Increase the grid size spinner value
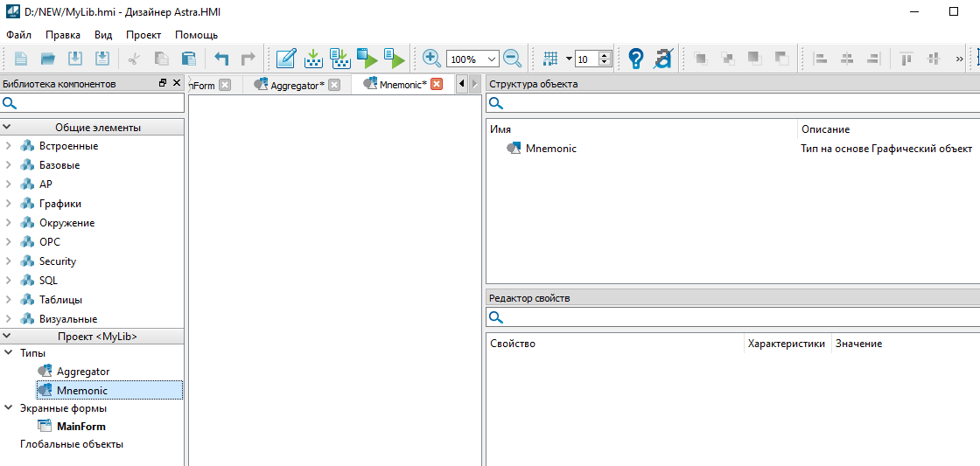 (605, 55)
